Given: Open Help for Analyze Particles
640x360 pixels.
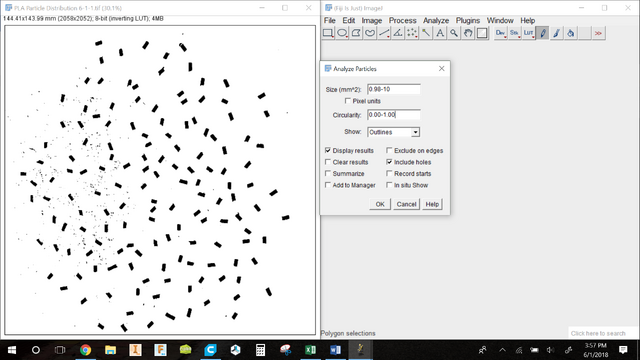Looking at the screenshot, I should click(432, 204).
